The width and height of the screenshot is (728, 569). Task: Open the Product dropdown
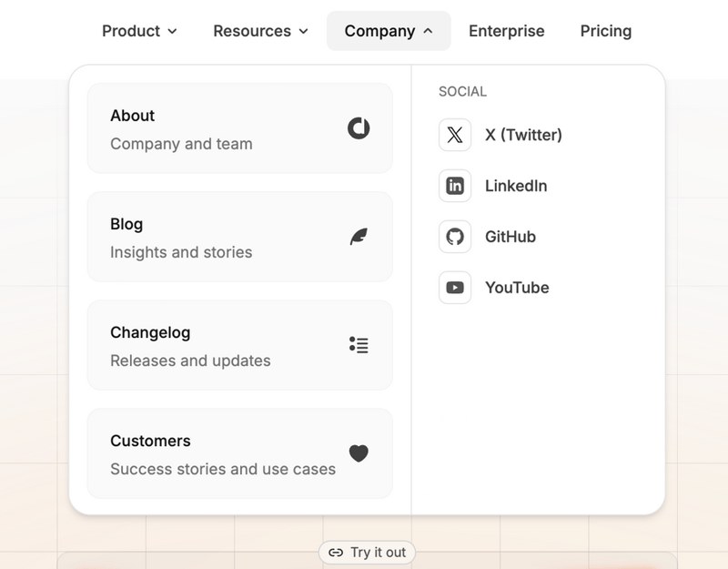click(139, 30)
